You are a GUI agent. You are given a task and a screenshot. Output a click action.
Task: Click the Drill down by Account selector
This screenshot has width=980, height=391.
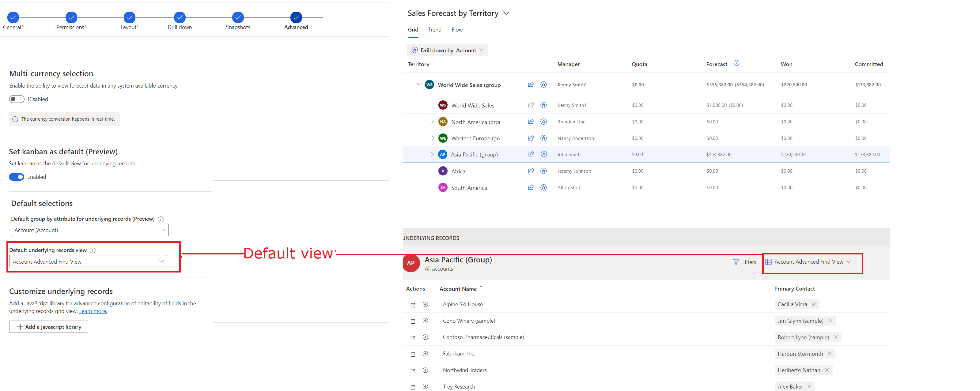click(448, 50)
